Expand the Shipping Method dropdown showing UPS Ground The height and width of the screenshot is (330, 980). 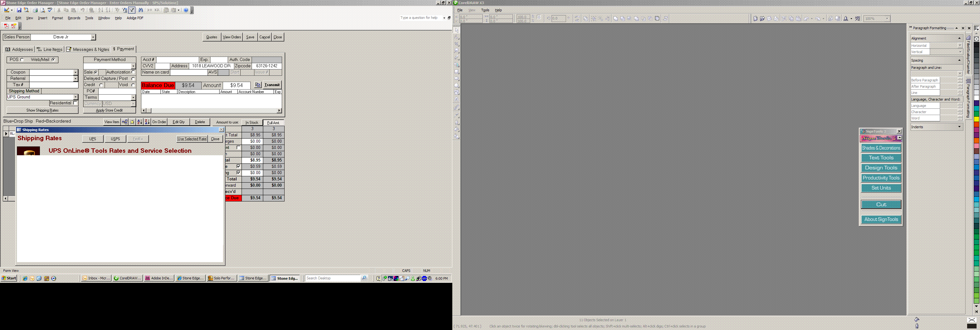tap(75, 97)
